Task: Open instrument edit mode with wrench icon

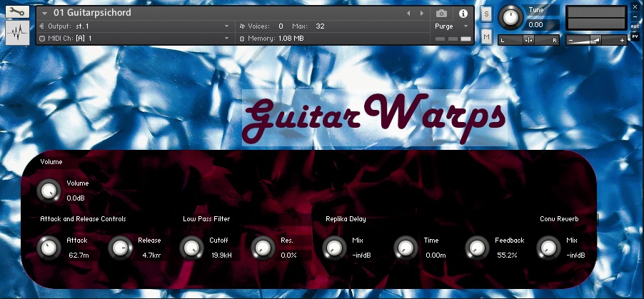Action: coord(17,11)
